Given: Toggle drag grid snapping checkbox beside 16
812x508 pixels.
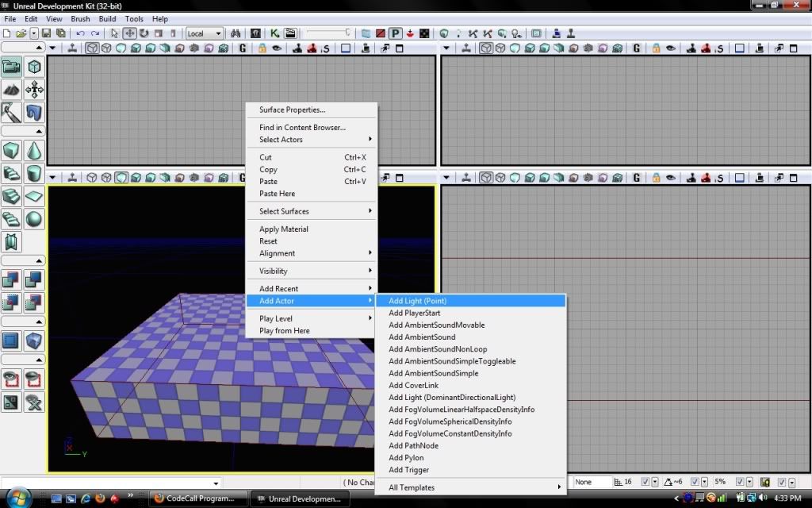Looking at the screenshot, I should tap(645, 482).
